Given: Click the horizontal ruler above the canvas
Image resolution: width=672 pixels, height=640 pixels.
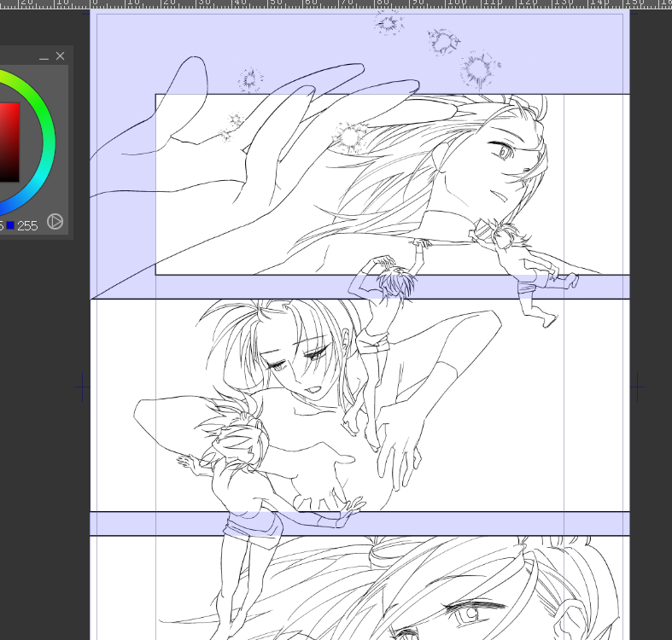Looking at the screenshot, I should point(336,4).
